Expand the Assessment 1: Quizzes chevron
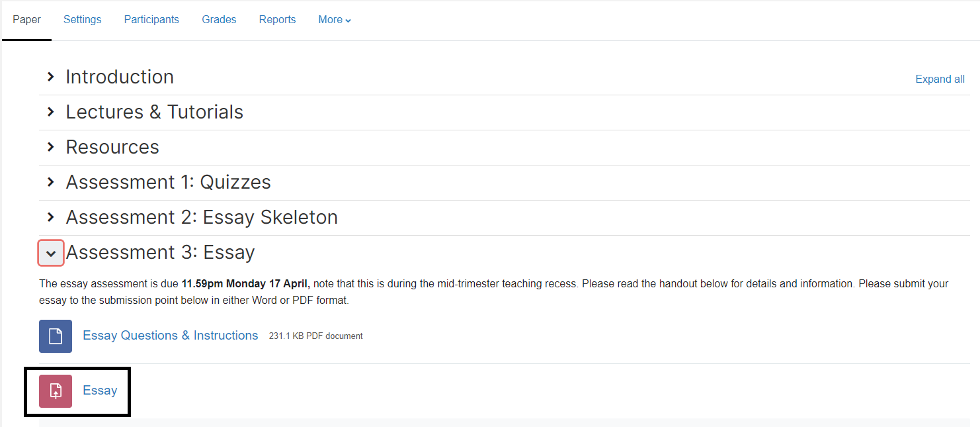The image size is (980, 427). click(51, 182)
